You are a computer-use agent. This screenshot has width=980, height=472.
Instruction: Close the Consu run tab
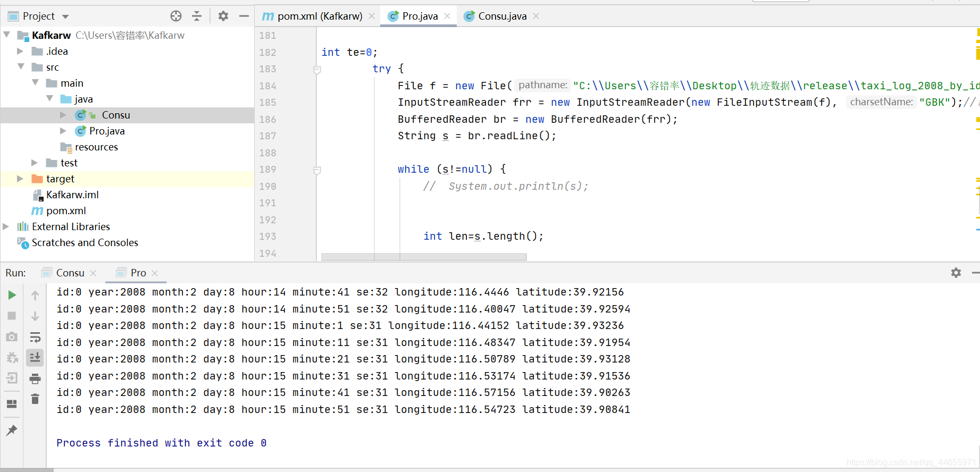click(93, 273)
